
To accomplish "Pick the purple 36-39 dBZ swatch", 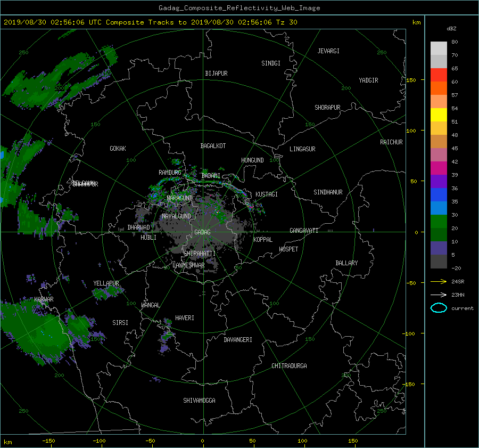I will coord(439,181).
